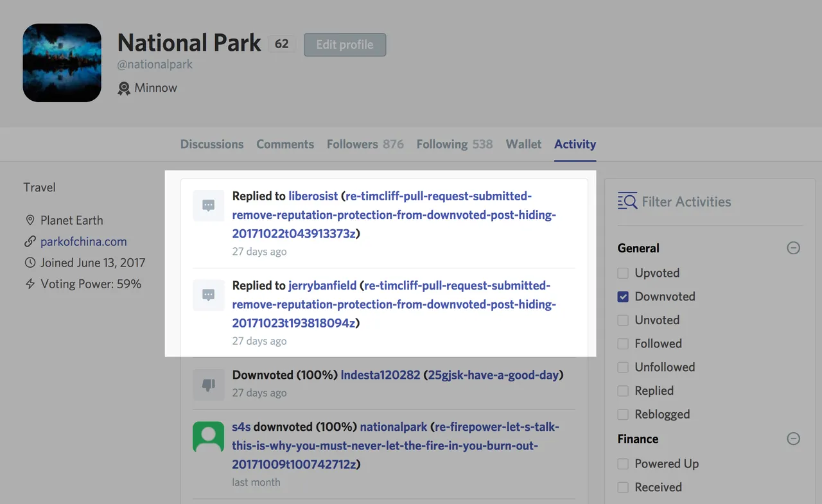Click the green s4s user avatar
Image resolution: width=822 pixels, height=504 pixels.
tap(209, 437)
